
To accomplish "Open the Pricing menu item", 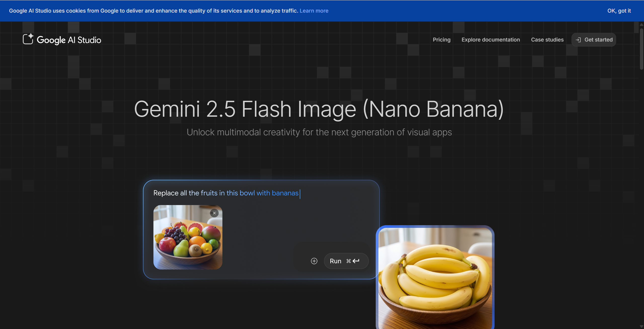I will (x=441, y=40).
